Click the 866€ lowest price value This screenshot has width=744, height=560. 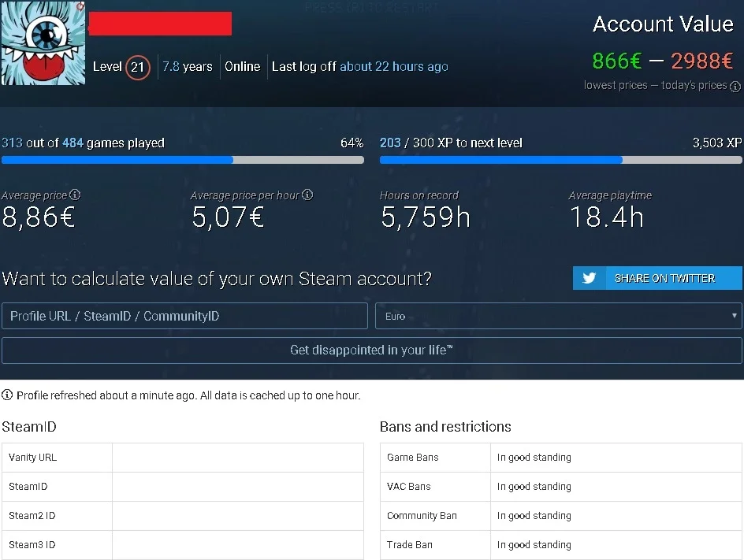pos(617,61)
